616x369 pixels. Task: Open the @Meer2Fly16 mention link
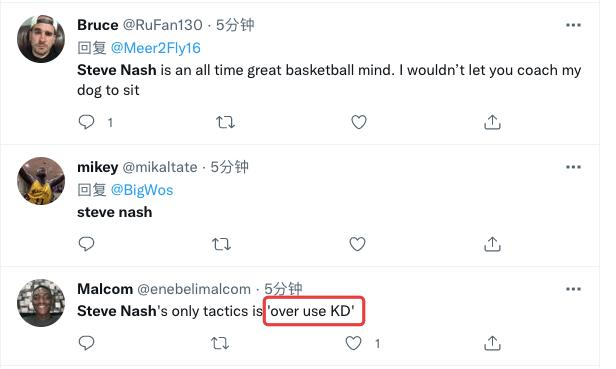tap(156, 48)
